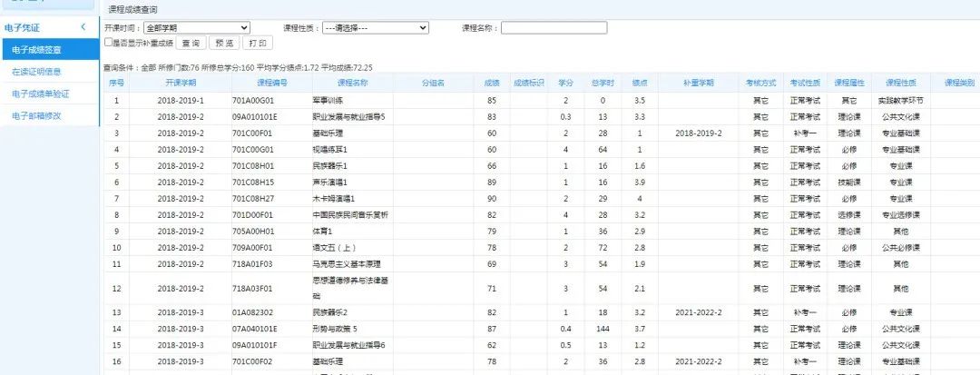The image size is (980, 375).
Task: Open the 开课时间 semester dropdown
Action: click(x=197, y=28)
